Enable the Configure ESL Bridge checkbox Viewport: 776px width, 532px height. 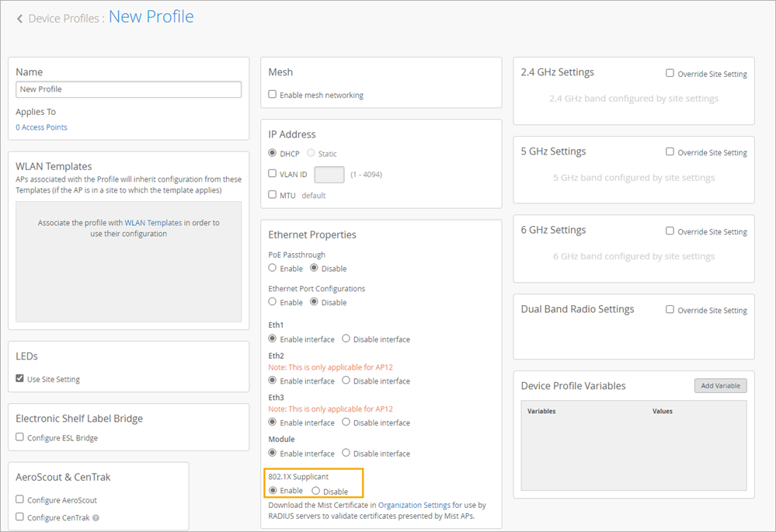point(20,438)
